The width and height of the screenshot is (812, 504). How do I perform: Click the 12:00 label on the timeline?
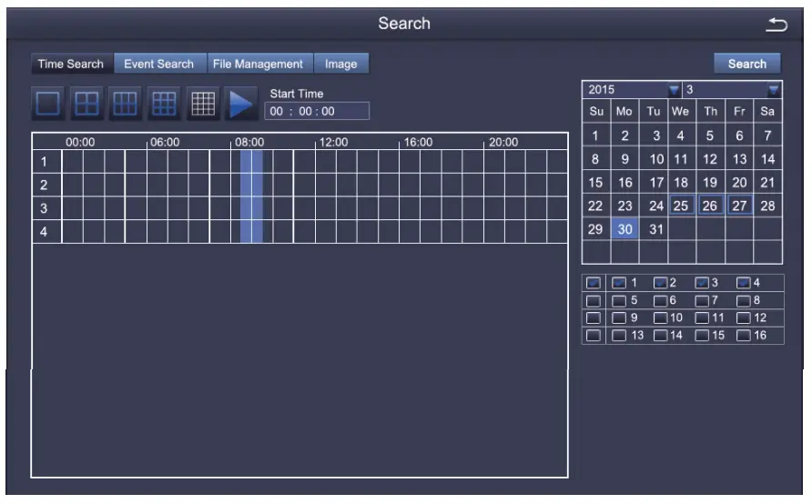[x=333, y=142]
